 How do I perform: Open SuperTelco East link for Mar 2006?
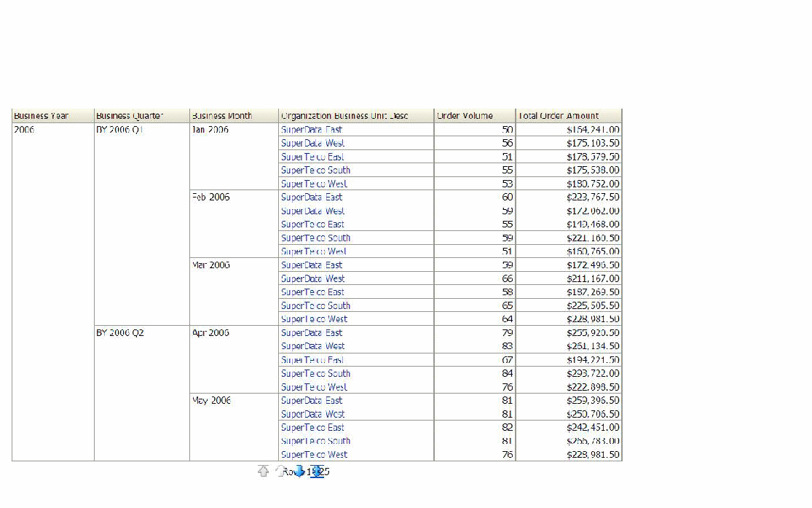point(312,292)
